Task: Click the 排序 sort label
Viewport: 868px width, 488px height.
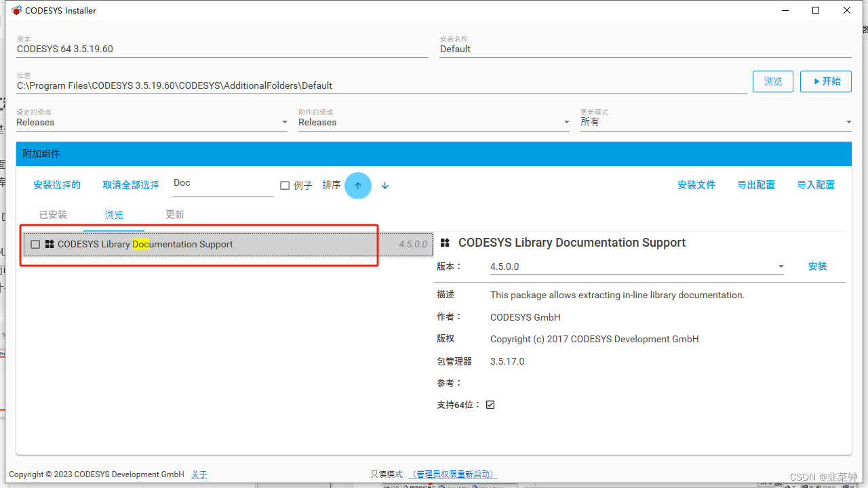Action: point(332,186)
